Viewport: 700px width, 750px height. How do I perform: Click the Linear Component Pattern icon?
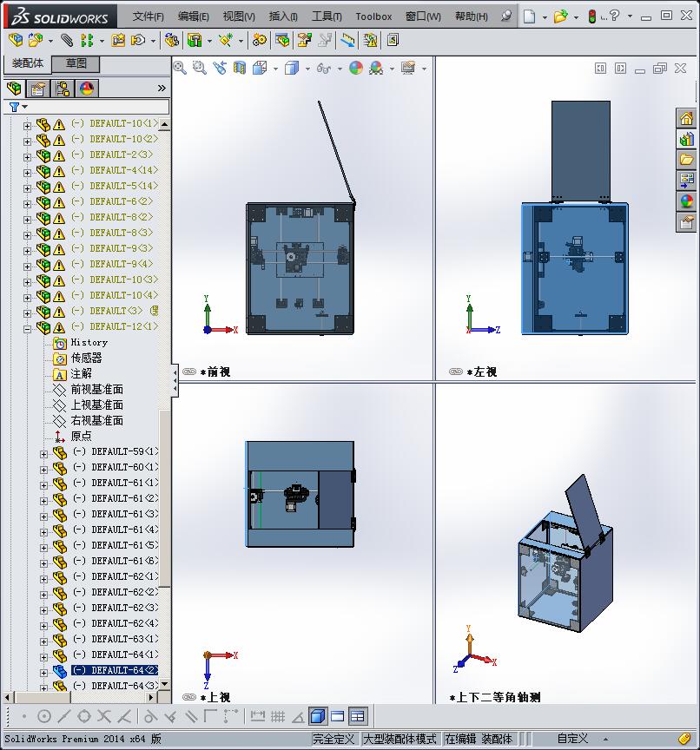[x=87, y=40]
